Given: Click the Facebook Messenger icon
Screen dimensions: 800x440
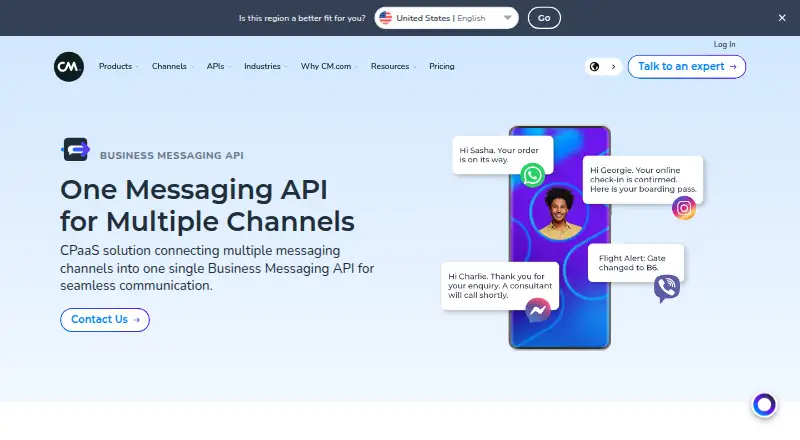Looking at the screenshot, I should pyautogui.click(x=538, y=310).
